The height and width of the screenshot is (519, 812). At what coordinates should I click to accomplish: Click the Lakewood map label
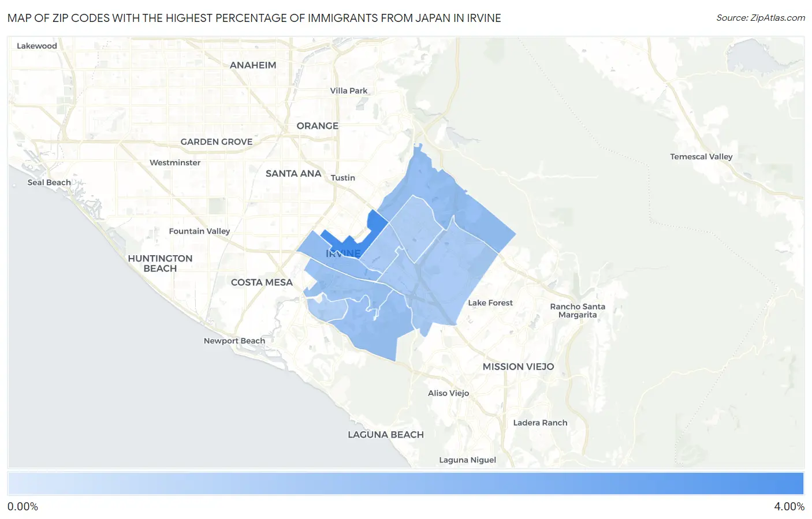(37, 46)
